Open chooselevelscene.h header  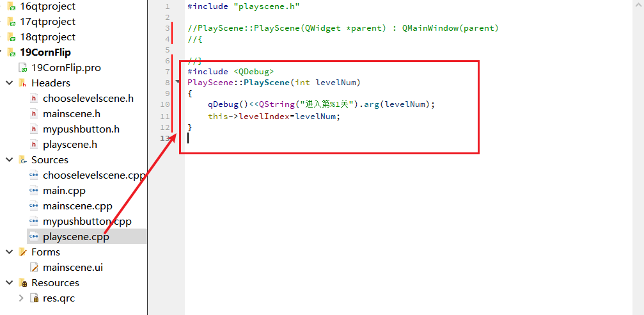pyautogui.click(x=88, y=99)
